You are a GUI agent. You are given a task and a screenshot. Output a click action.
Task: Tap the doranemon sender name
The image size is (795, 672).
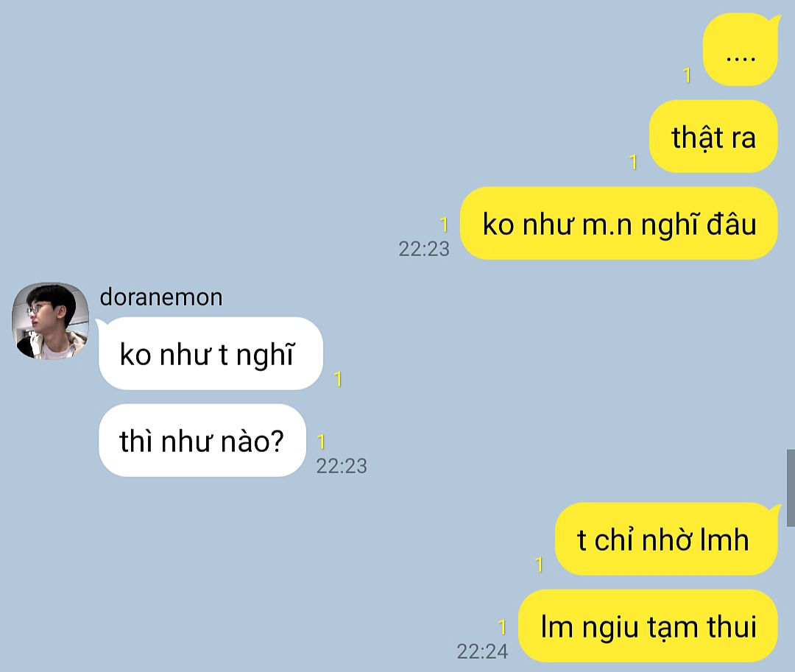point(160,297)
